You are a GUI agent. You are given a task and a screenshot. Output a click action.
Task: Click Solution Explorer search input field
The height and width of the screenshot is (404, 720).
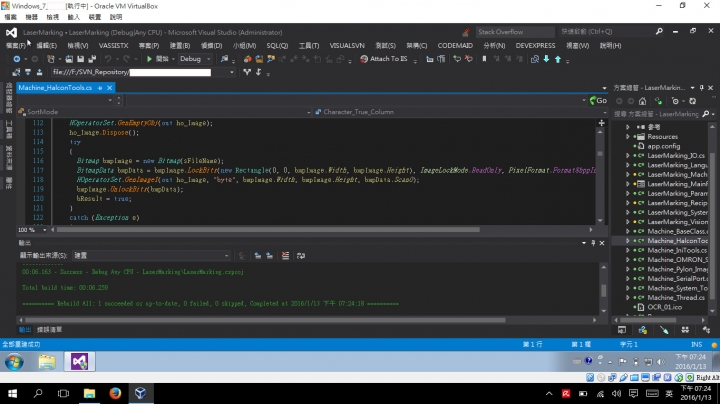657,114
